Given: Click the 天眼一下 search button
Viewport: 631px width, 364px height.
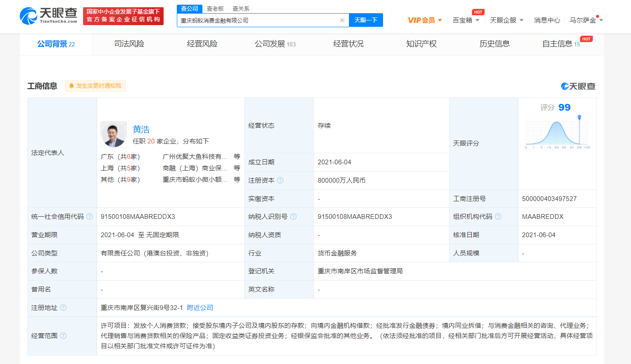Looking at the screenshot, I should pyautogui.click(x=366, y=20).
